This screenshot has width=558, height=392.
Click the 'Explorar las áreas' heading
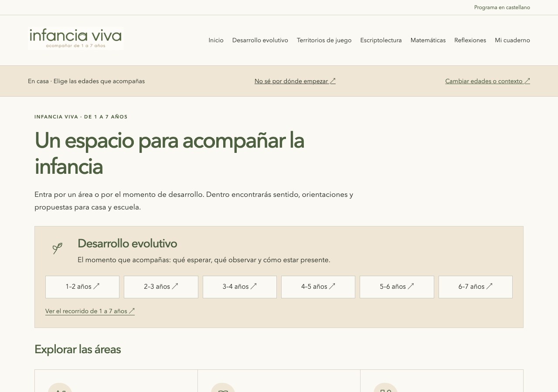tap(78, 349)
